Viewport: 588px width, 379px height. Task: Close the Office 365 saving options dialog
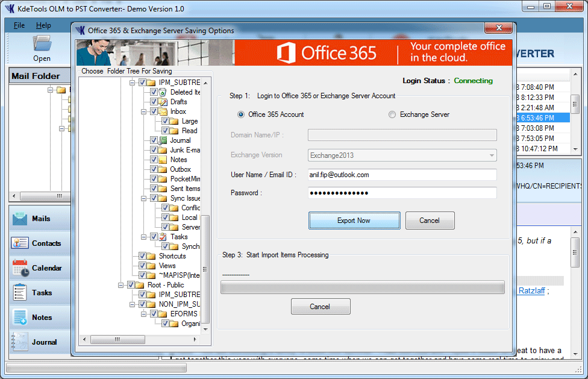pos(498,28)
